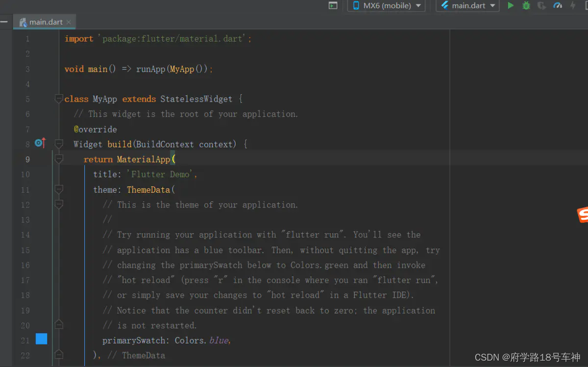Open the Flutter performance profiler gauge icon
This screenshot has width=588, height=367.
pyautogui.click(x=558, y=5)
